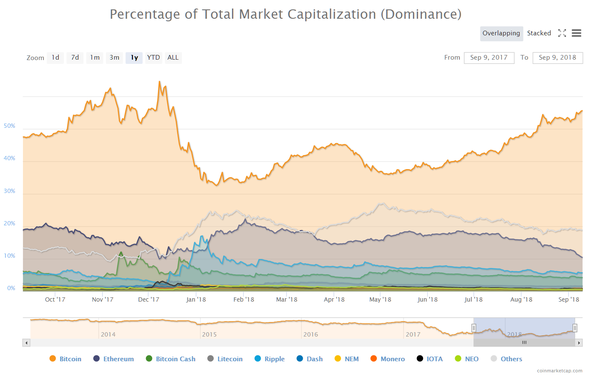602x380 pixels.
Task: Click the May '18 axis label
Action: (x=380, y=299)
